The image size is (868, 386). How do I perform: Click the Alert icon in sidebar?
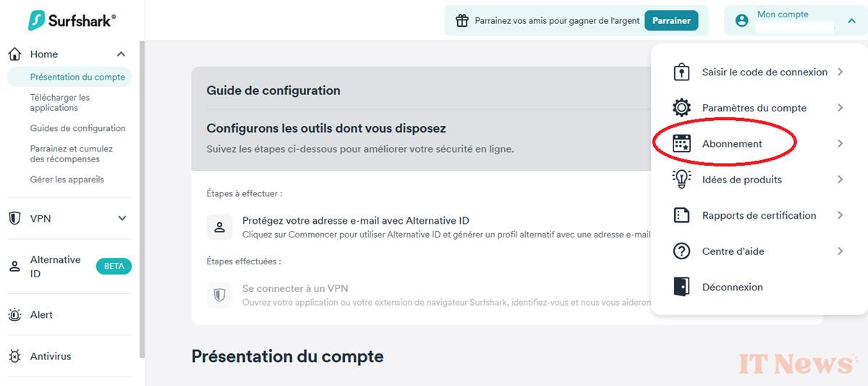coord(14,315)
